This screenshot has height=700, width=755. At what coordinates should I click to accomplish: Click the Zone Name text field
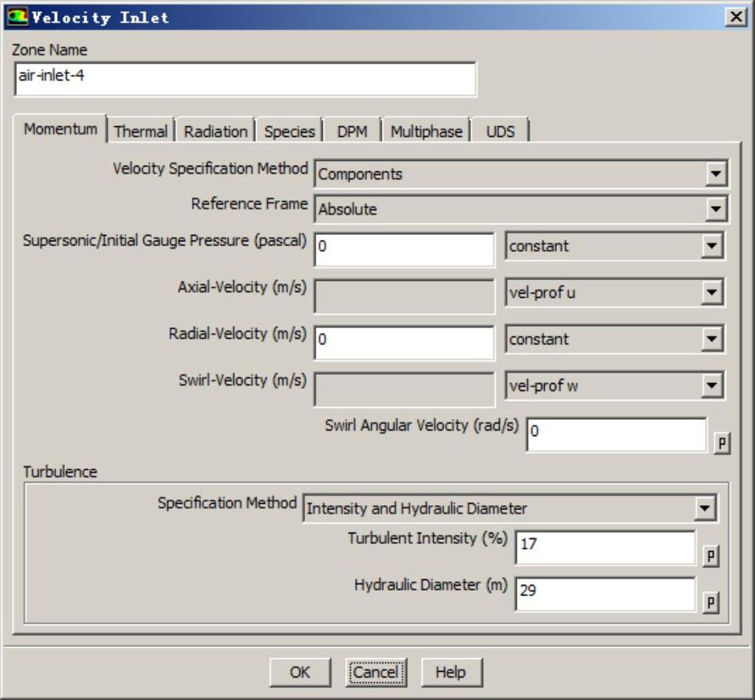click(245, 80)
